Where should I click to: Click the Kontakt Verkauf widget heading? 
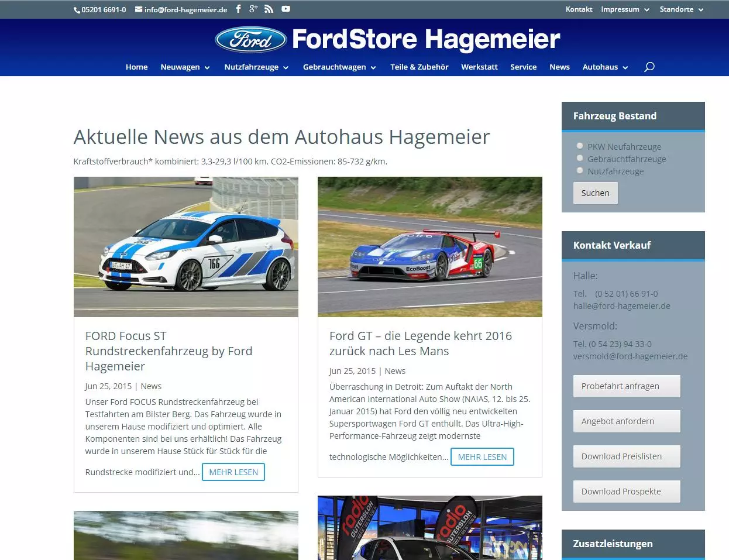point(612,245)
